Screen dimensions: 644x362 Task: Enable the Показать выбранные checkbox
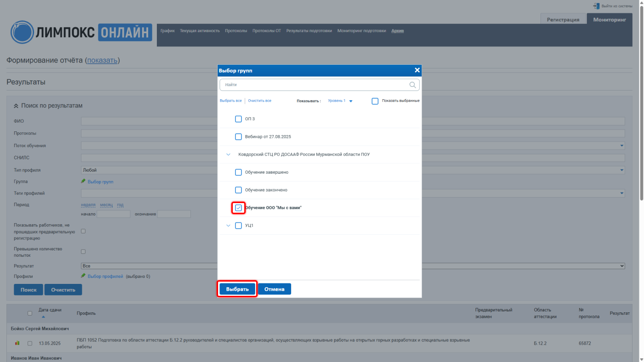375,101
